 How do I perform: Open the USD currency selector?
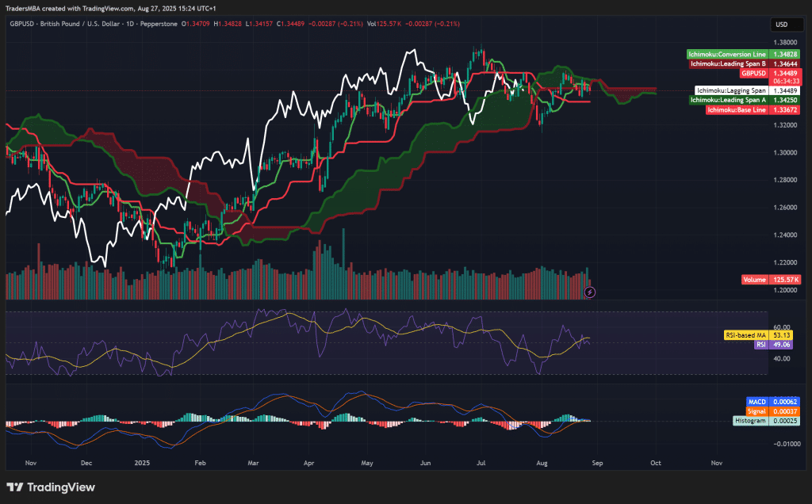(786, 25)
